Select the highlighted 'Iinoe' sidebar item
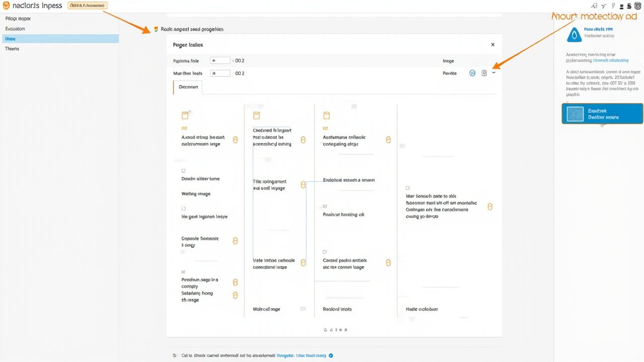 [x=60, y=39]
